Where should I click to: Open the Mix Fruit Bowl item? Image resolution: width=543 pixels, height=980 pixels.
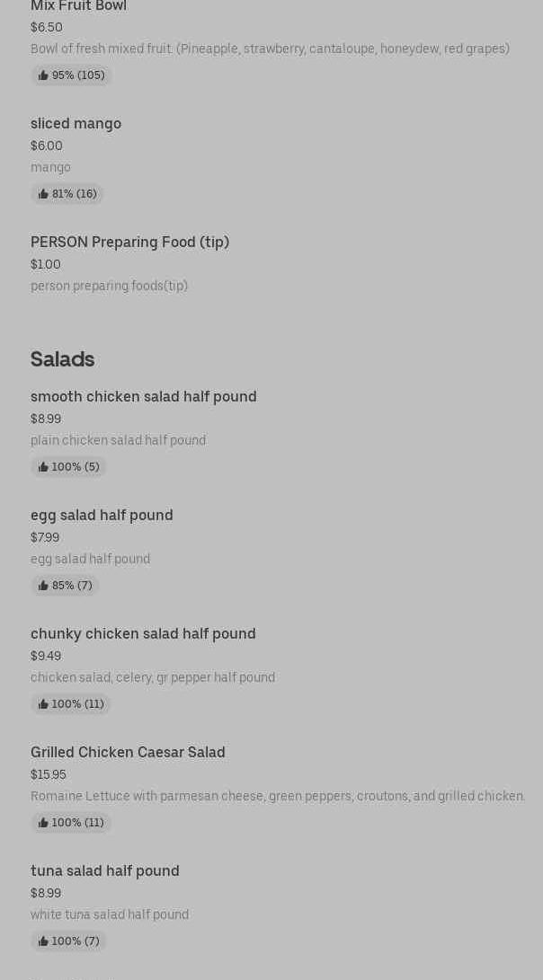click(x=78, y=7)
